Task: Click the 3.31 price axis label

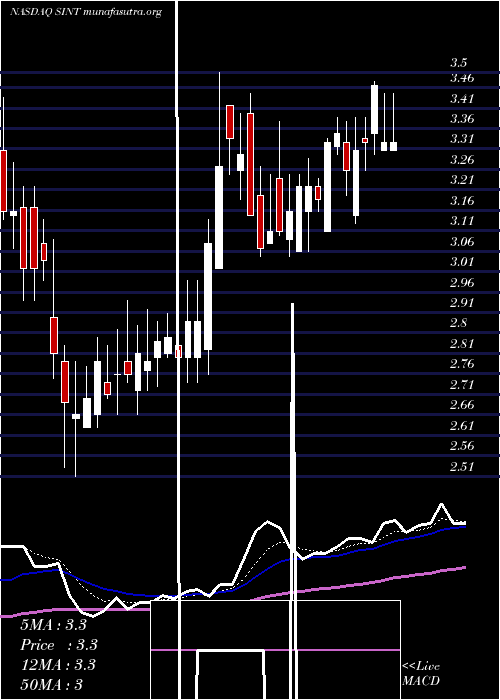Action: (x=462, y=139)
